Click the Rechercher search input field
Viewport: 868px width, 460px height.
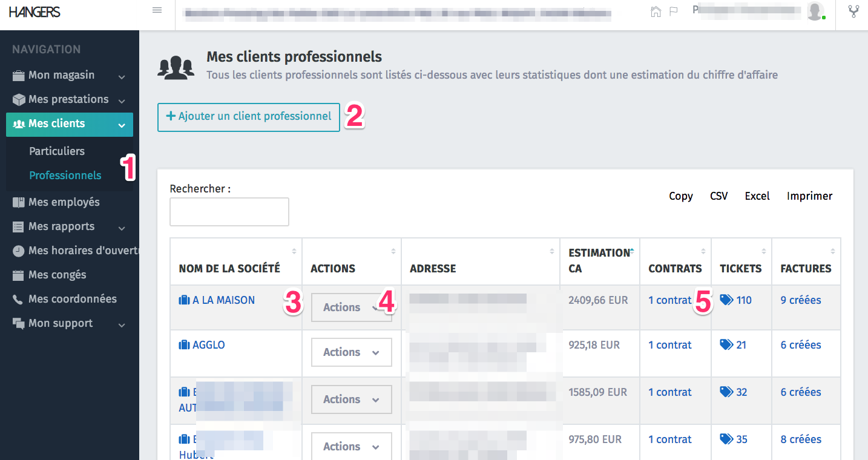click(229, 212)
